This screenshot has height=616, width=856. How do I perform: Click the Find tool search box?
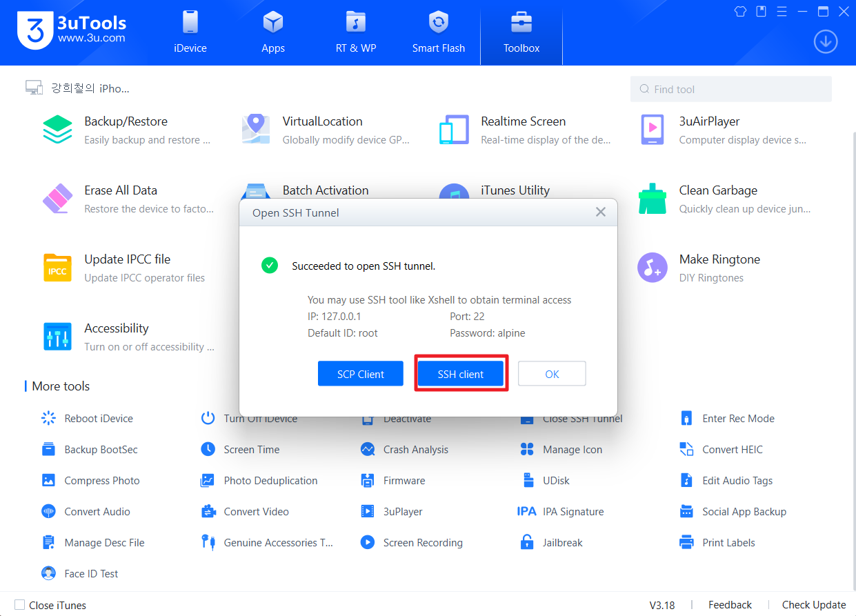pos(731,89)
